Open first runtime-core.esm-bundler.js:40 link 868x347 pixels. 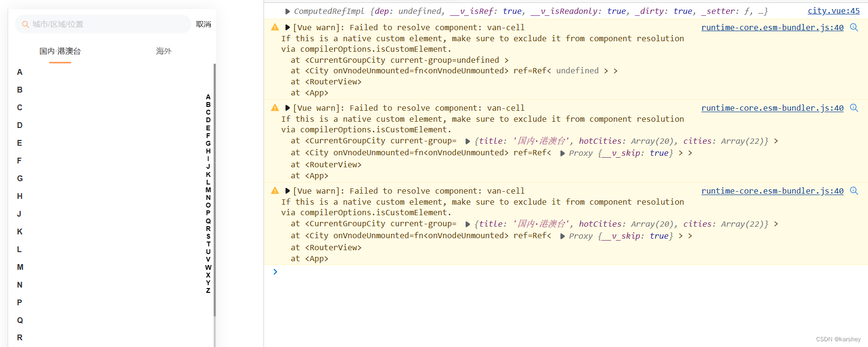tap(772, 27)
